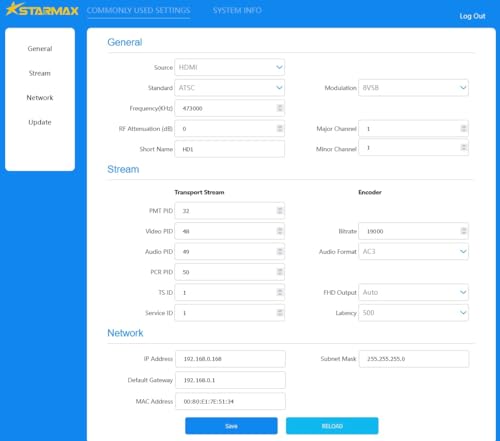Click the IP Address input field
The height and width of the screenshot is (441, 500).
coord(230,359)
